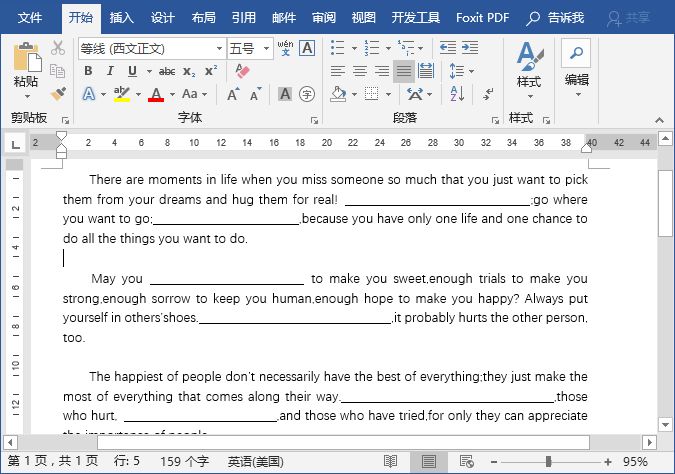
Task: Switch to the 审阅 (Review) tab
Action: [323, 17]
